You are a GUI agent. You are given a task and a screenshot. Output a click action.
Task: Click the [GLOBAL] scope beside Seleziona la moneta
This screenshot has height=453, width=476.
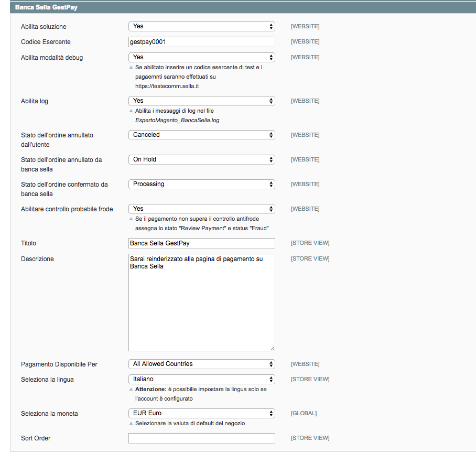point(304,413)
